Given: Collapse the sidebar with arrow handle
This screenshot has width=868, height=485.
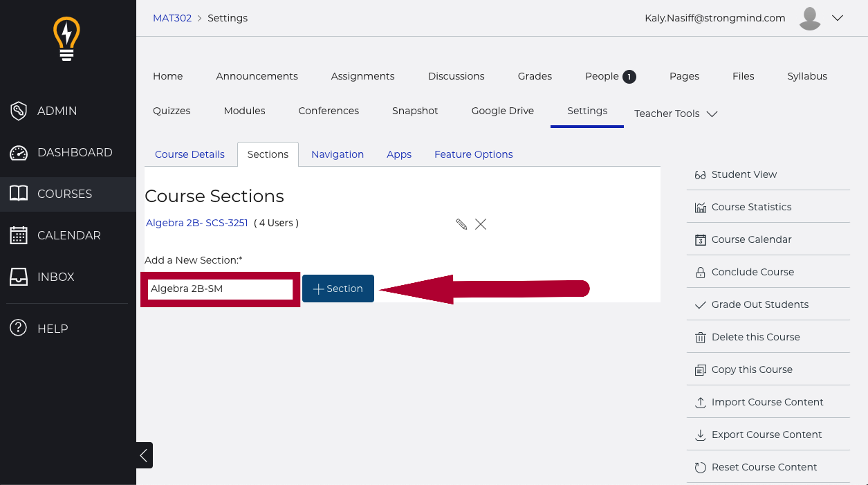Looking at the screenshot, I should (x=144, y=455).
